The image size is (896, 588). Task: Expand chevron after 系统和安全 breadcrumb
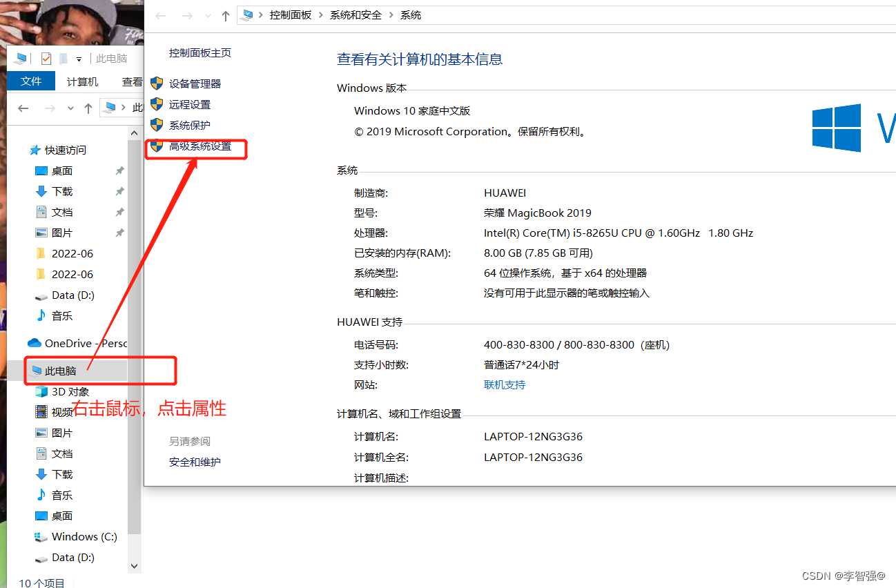click(x=391, y=15)
